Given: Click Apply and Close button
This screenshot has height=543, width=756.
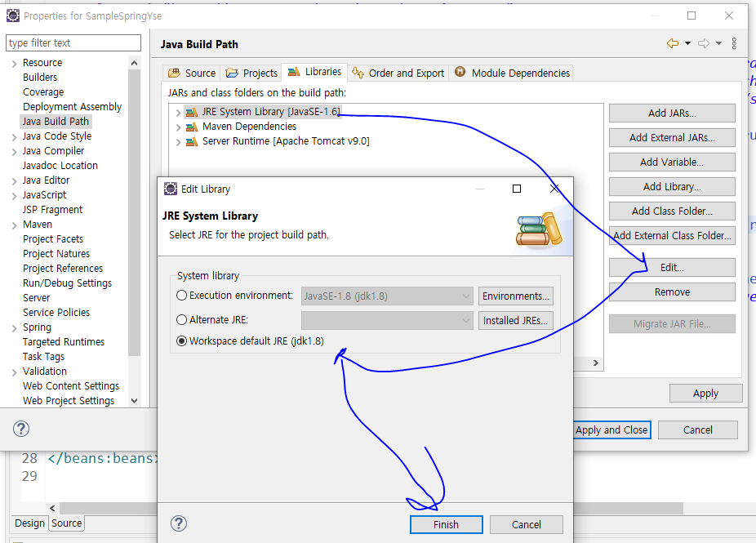Looking at the screenshot, I should point(611,430).
